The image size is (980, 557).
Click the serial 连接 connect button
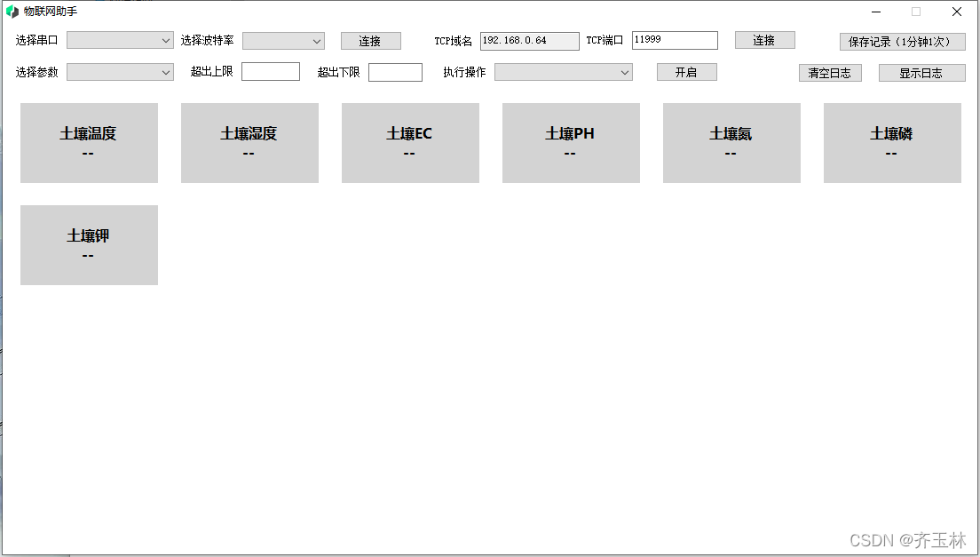click(370, 40)
